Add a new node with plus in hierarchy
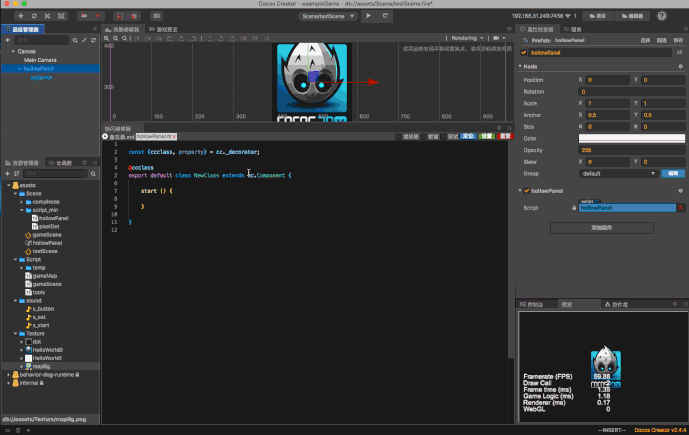Image resolution: width=689 pixels, height=435 pixels. click(x=7, y=40)
